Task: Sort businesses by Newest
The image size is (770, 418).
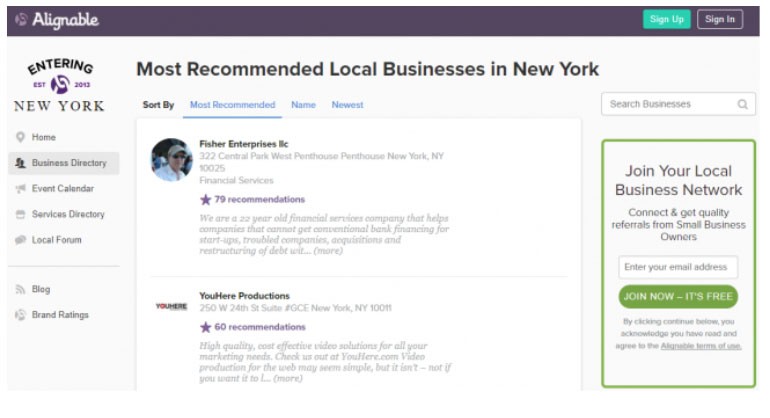Action: (347, 105)
